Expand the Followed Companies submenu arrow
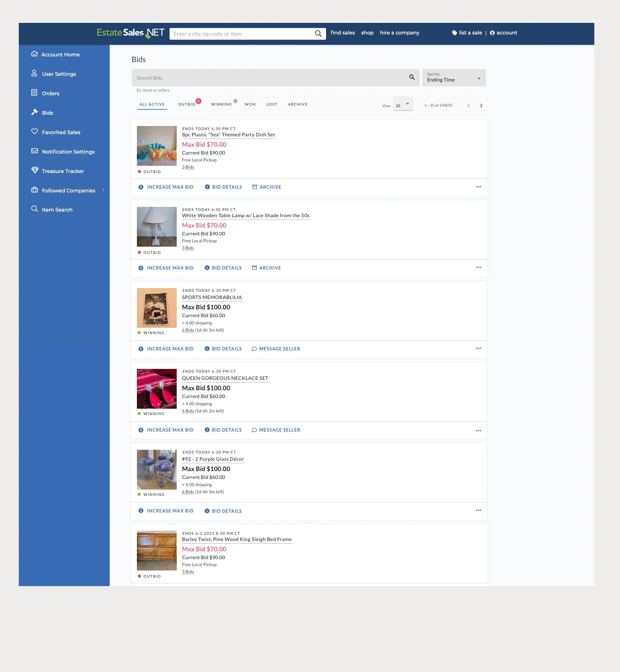 click(103, 190)
